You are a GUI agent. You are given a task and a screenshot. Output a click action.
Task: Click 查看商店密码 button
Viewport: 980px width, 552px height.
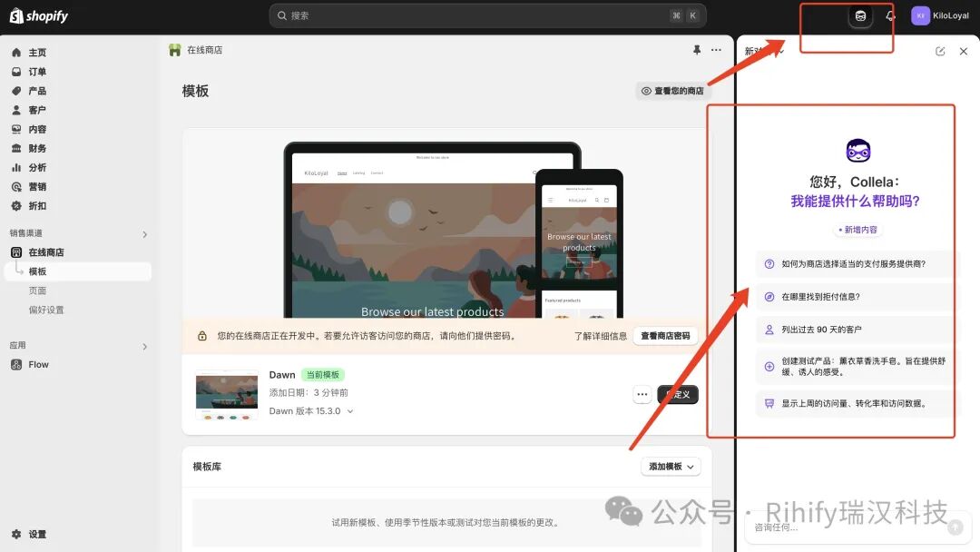tap(665, 336)
